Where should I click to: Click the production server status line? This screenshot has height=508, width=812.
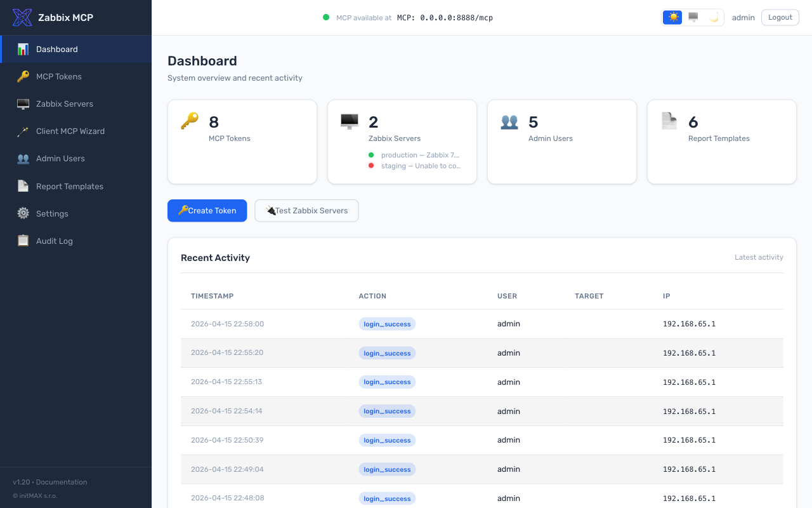click(x=415, y=155)
